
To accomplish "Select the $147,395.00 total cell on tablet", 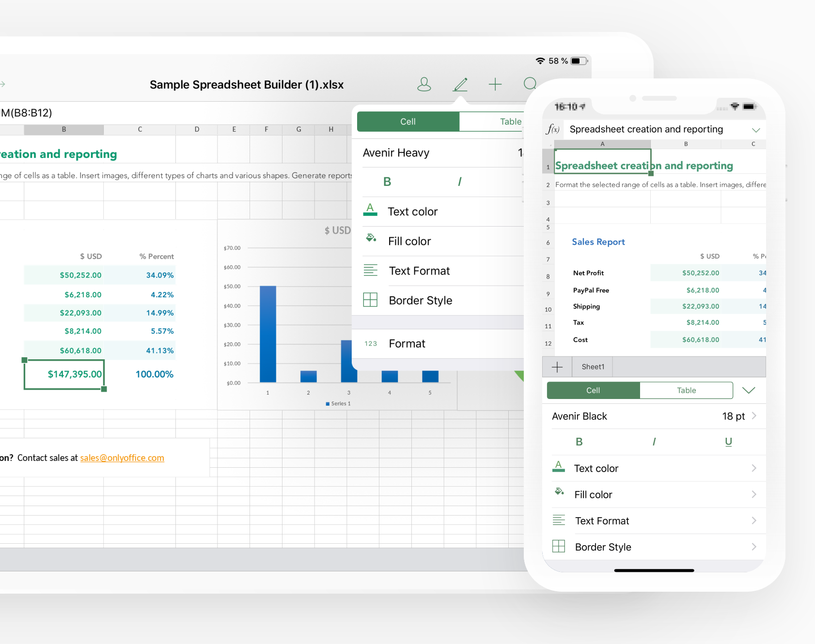I will (x=64, y=374).
